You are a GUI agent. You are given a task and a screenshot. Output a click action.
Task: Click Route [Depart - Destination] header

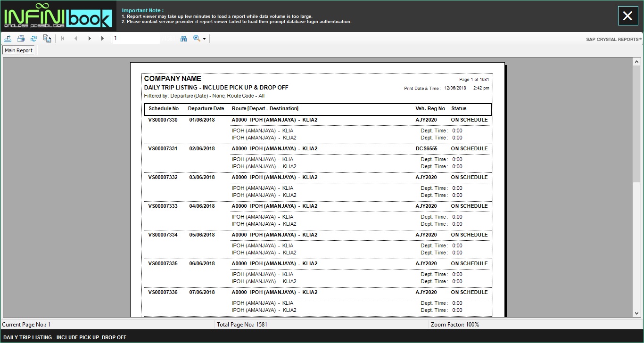pyautogui.click(x=265, y=109)
